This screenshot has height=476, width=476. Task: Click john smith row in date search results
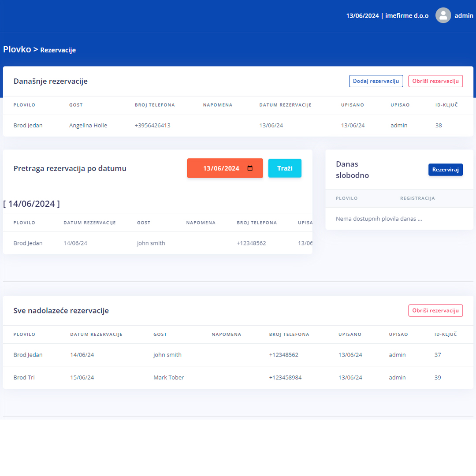[151, 243]
